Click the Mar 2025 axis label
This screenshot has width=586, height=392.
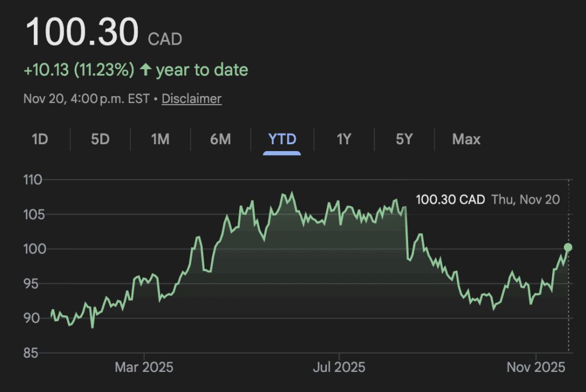click(x=143, y=367)
